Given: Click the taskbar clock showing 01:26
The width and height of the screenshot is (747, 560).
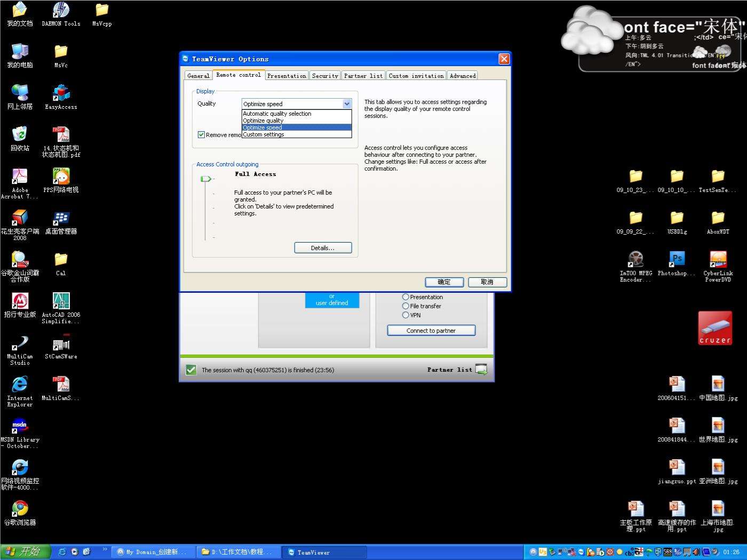Looking at the screenshot, I should [731, 553].
